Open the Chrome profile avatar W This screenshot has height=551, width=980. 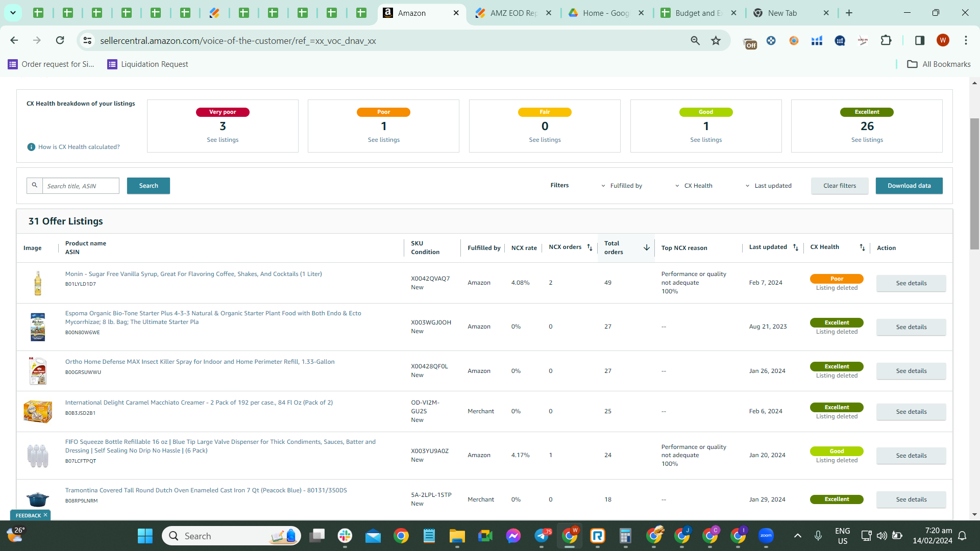click(x=943, y=40)
